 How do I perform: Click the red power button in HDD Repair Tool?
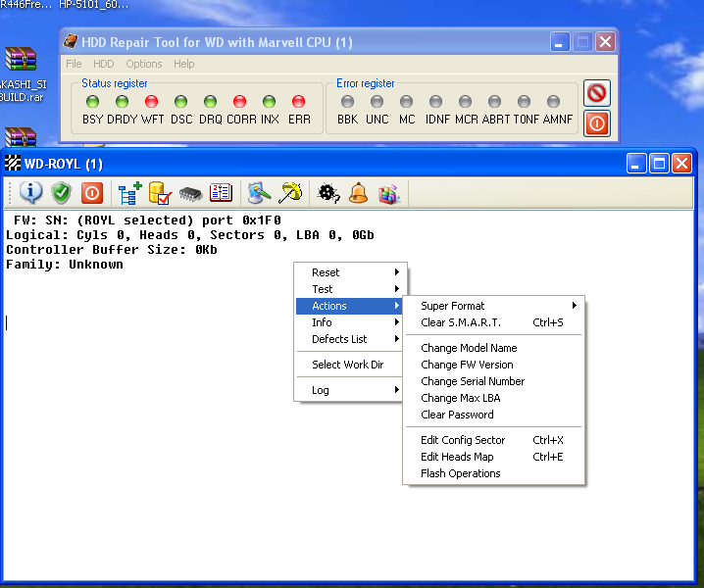(597, 122)
